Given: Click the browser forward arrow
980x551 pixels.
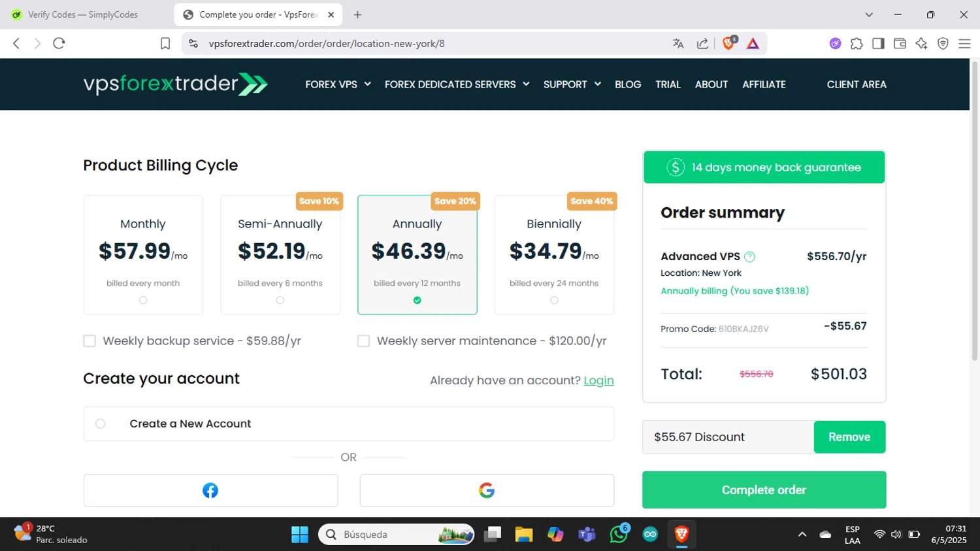Looking at the screenshot, I should (x=37, y=43).
